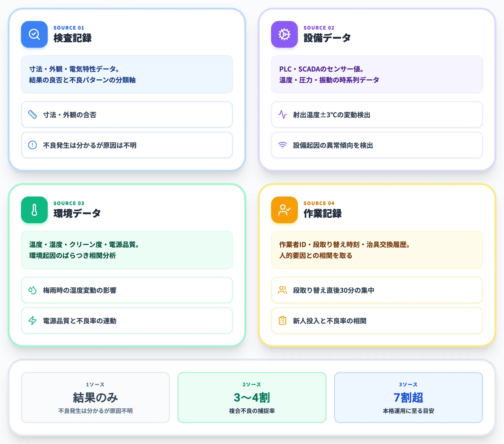Click the users icon beside 段取り替え直後30分の集中
The width and height of the screenshot is (504, 444).
coord(283,290)
